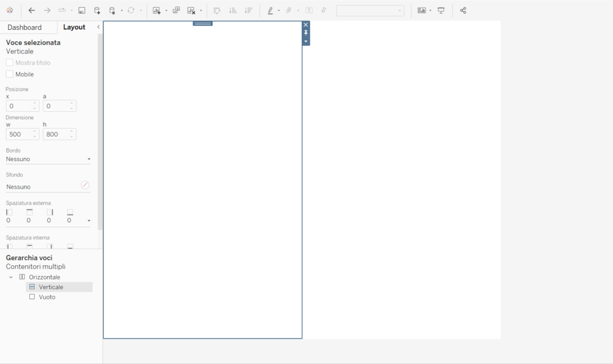The height and width of the screenshot is (364, 613).
Task: Select the Highlight pen toolbar icon
Action: pyautogui.click(x=271, y=10)
